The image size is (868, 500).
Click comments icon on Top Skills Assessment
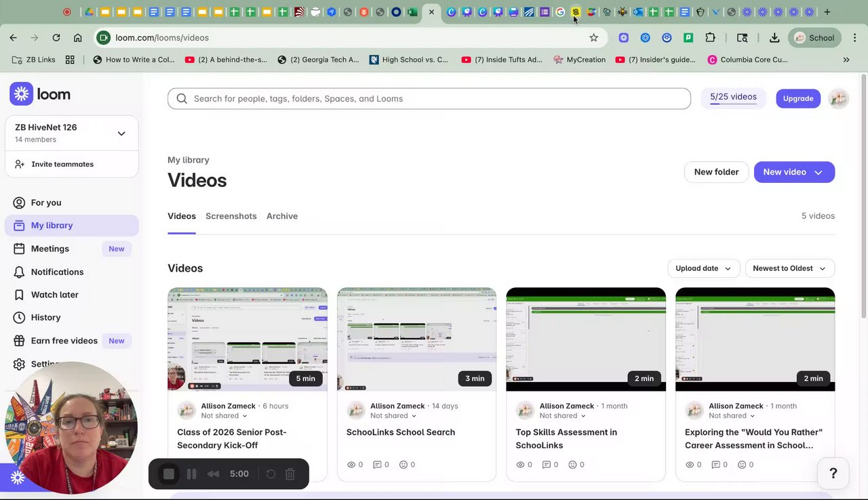547,465
